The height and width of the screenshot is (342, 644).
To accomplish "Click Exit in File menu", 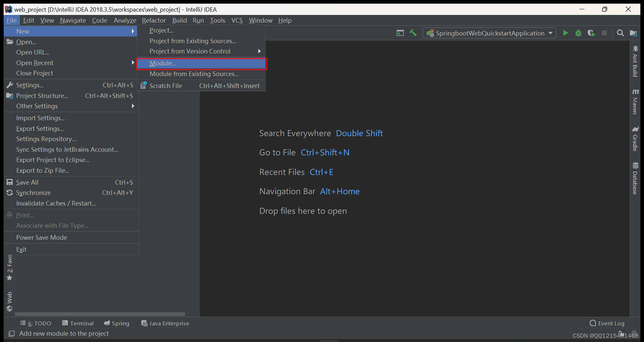I will click(x=71, y=249).
